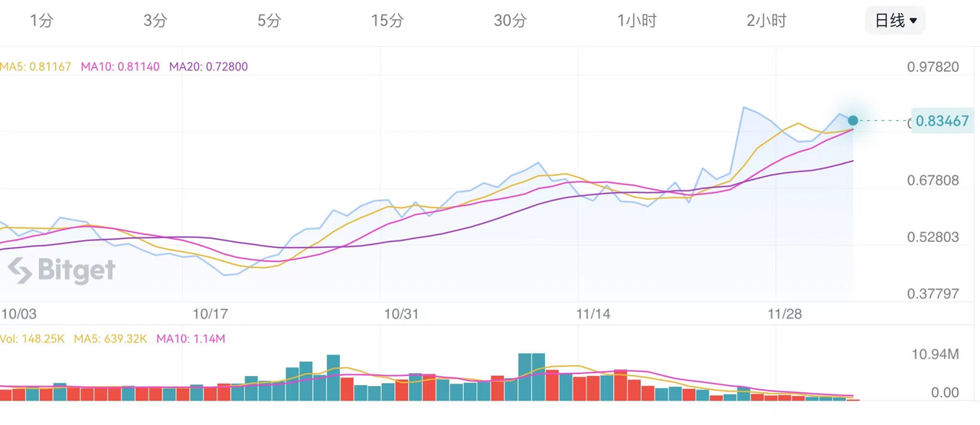This screenshot has width=980, height=425.
Task: Click the 0.83467 price tag
Action: (942, 121)
